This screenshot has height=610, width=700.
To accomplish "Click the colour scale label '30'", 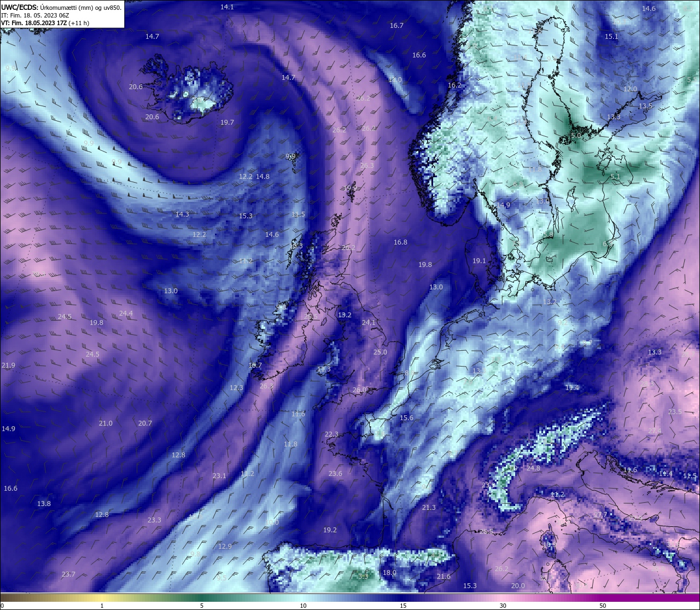I will pyautogui.click(x=503, y=606).
